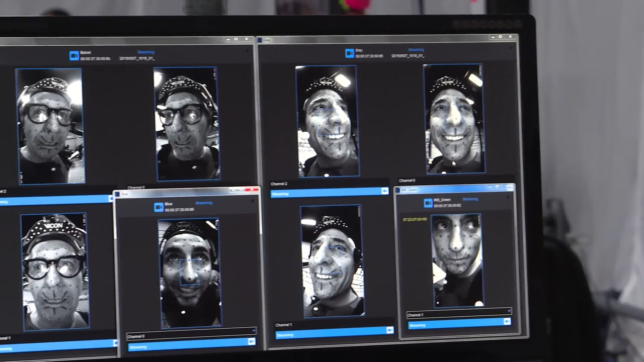Click the Streaming status in the Blue header
The height and width of the screenshot is (362, 644).
click(x=204, y=203)
